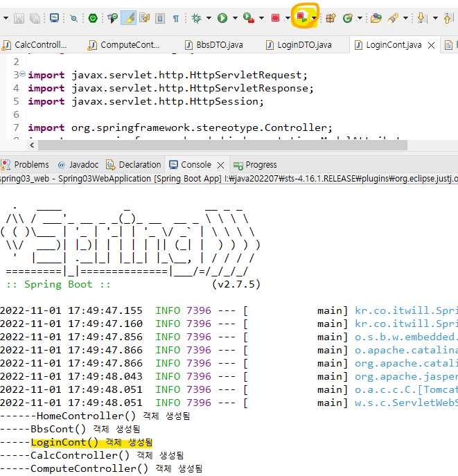Open the Declaration view tab
This screenshot has height=476, width=458.
click(x=134, y=165)
